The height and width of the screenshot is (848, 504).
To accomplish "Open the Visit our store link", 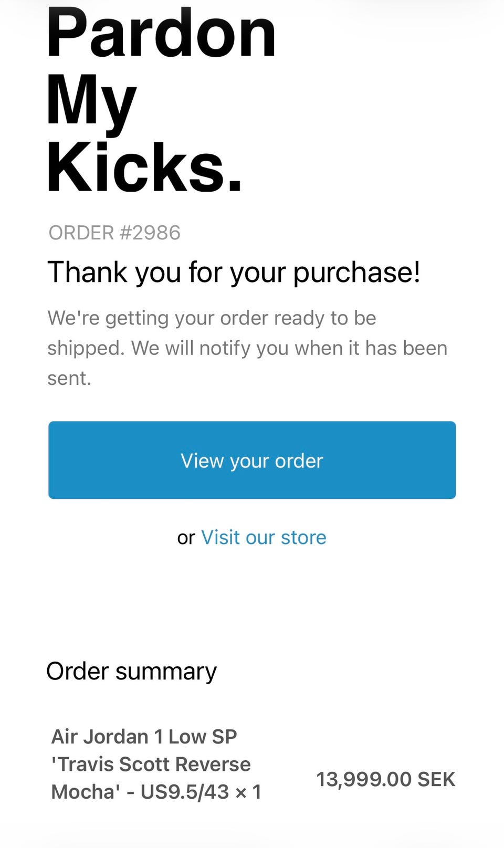I will tap(264, 538).
